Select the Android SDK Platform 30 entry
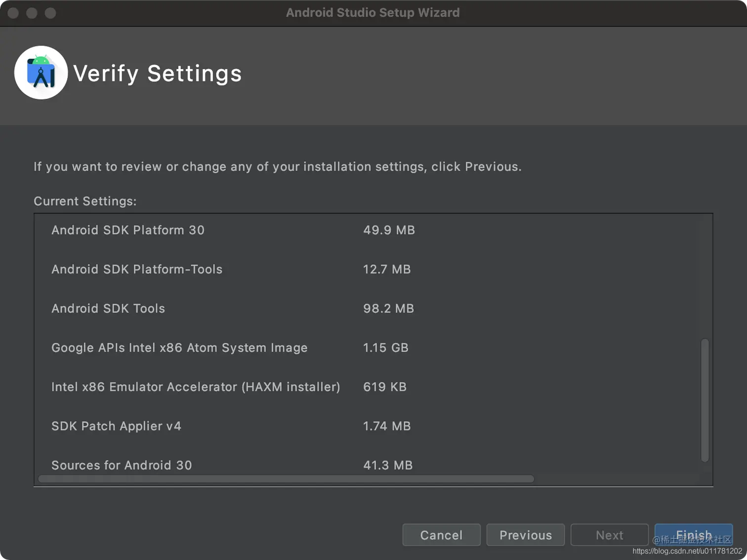 click(128, 230)
